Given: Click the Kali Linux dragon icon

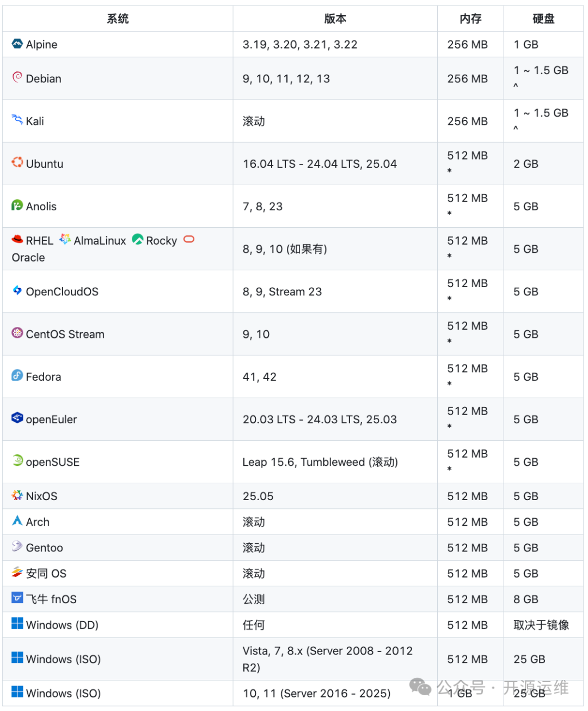Looking at the screenshot, I should [16, 120].
